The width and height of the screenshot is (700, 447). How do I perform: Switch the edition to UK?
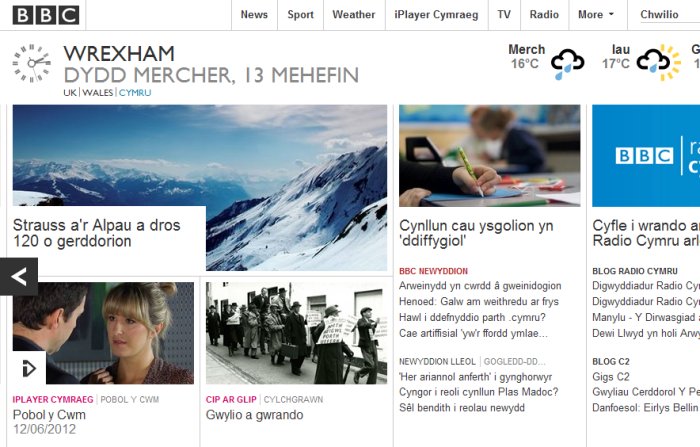70,92
